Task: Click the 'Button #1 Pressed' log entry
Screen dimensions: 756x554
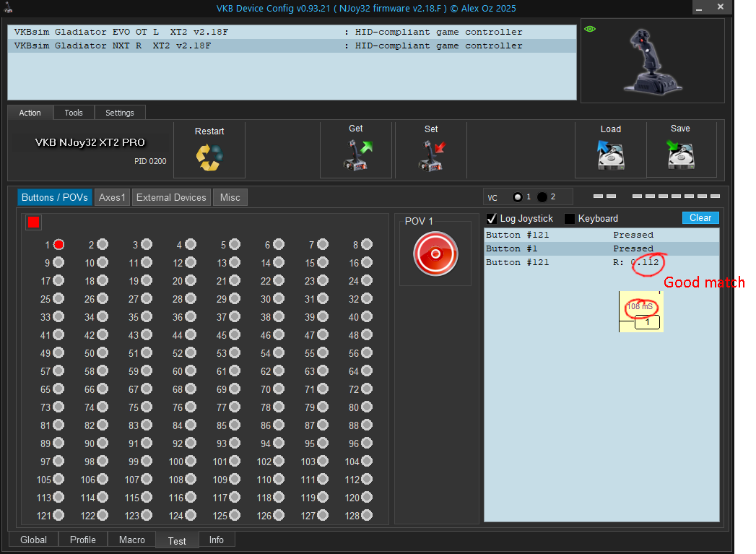Action: pyautogui.click(x=601, y=248)
